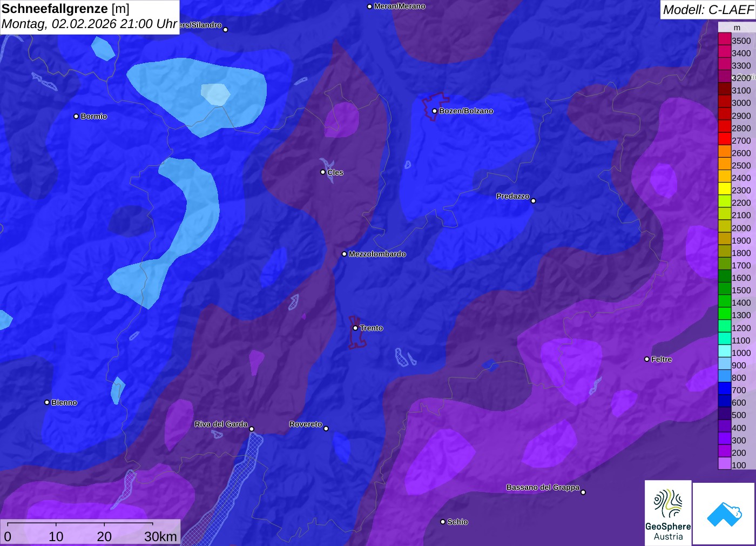Select the 3000 m legend color swatch
This screenshot has width=756, height=546.
tap(725, 102)
